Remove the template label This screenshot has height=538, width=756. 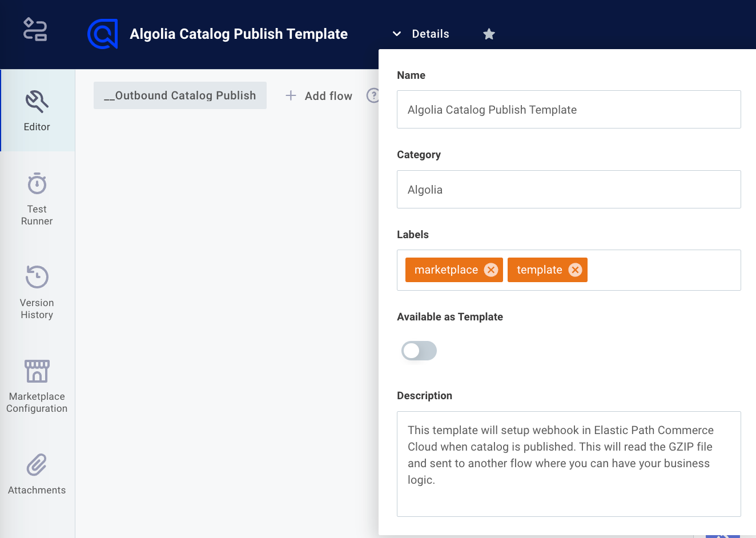(x=575, y=270)
